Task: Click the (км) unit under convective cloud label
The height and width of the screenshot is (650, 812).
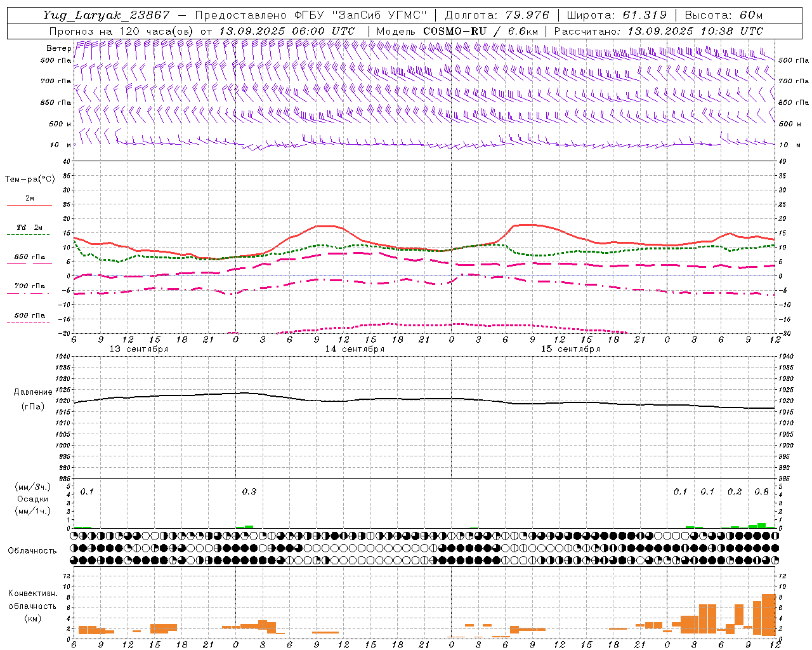Action: [x=32, y=618]
